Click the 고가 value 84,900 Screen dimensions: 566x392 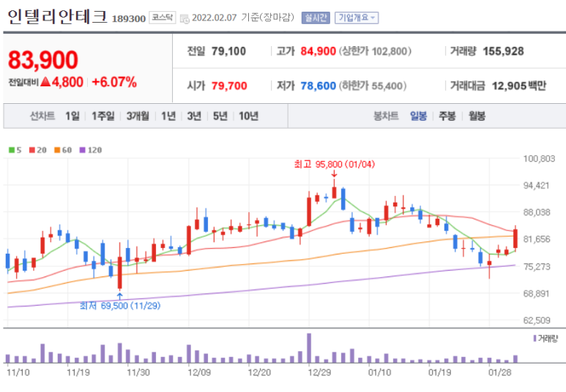point(318,51)
